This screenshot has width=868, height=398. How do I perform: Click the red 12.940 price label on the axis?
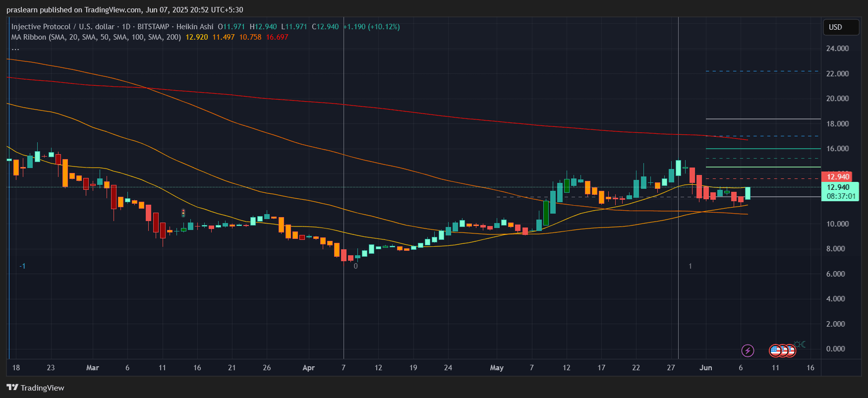pyautogui.click(x=838, y=177)
